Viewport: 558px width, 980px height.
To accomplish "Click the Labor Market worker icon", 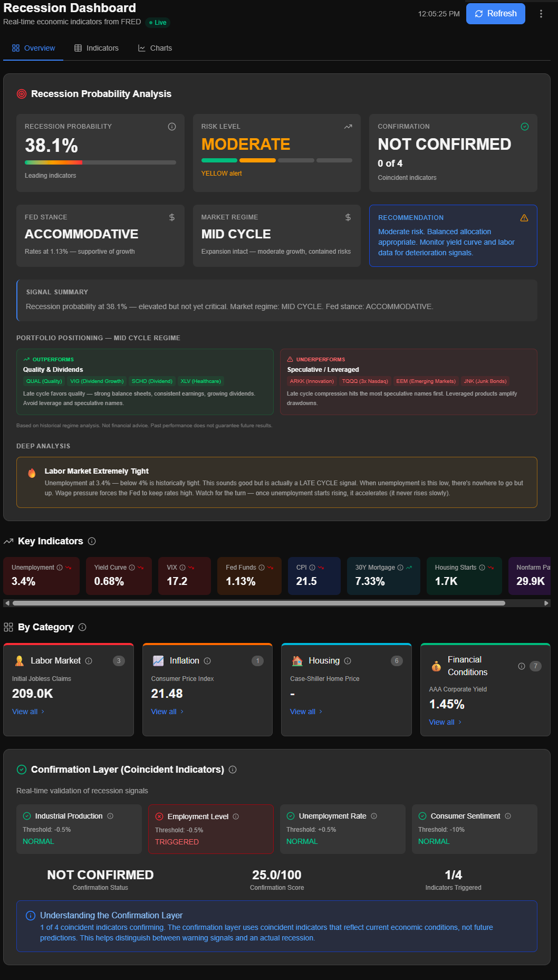I will 20,660.
